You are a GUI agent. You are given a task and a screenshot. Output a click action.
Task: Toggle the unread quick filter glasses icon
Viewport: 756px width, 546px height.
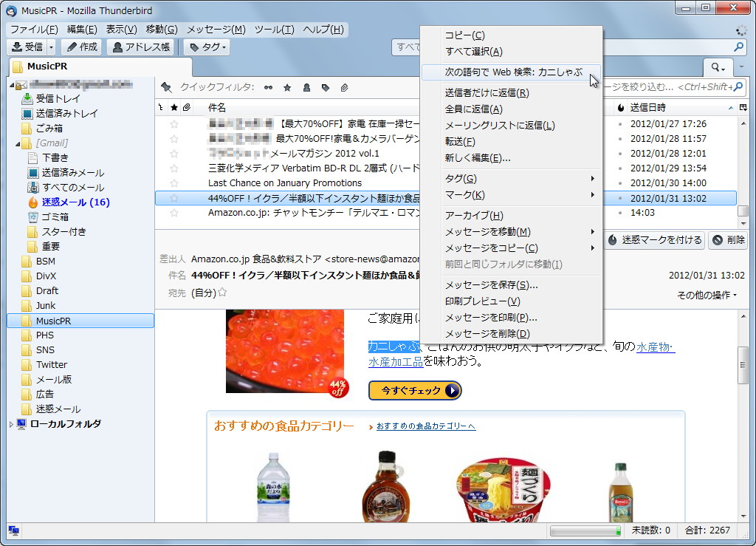269,88
